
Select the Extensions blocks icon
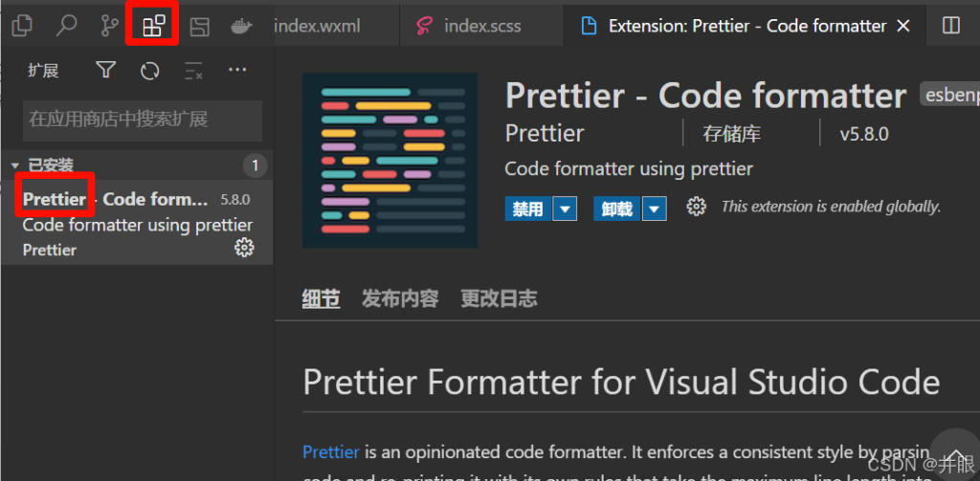[x=154, y=26]
